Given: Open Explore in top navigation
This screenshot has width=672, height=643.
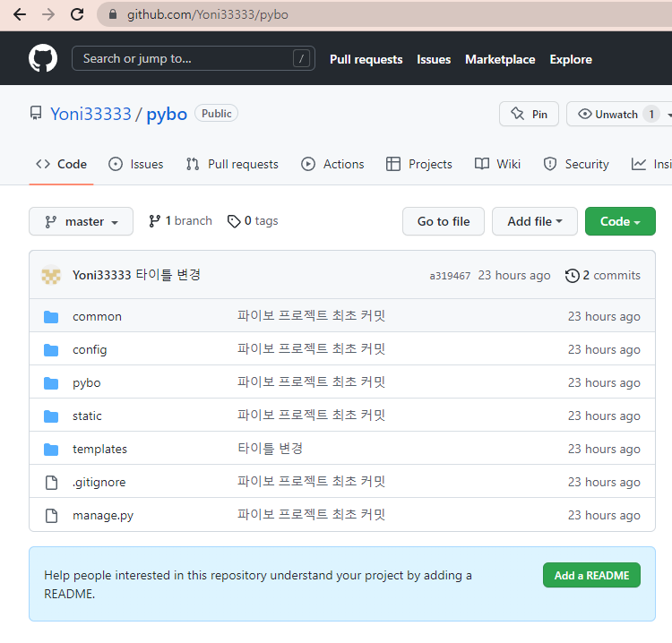Looking at the screenshot, I should pyautogui.click(x=571, y=59).
